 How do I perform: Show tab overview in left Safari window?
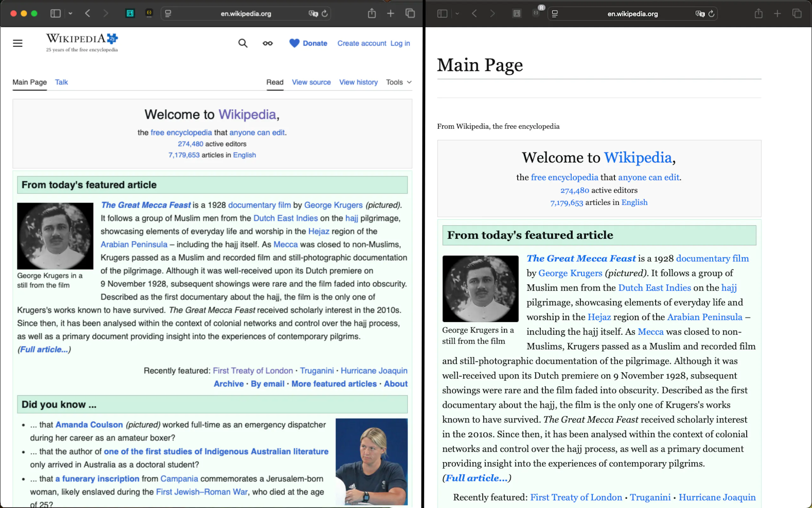click(410, 13)
